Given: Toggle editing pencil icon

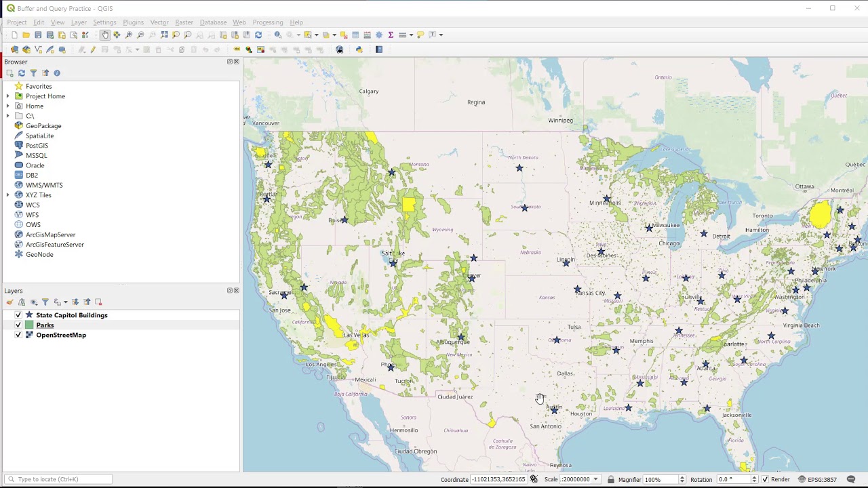Looking at the screenshot, I should tap(93, 49).
